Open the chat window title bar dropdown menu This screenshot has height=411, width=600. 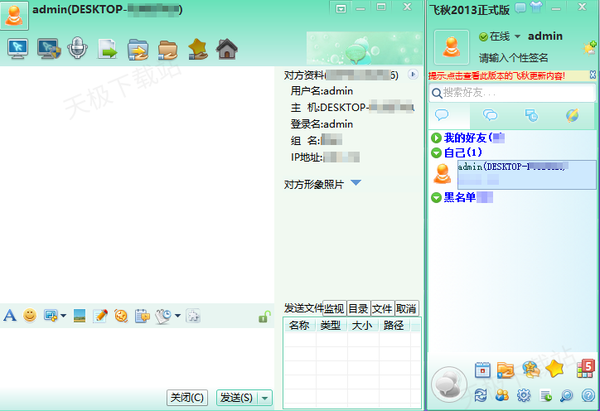(341, 8)
